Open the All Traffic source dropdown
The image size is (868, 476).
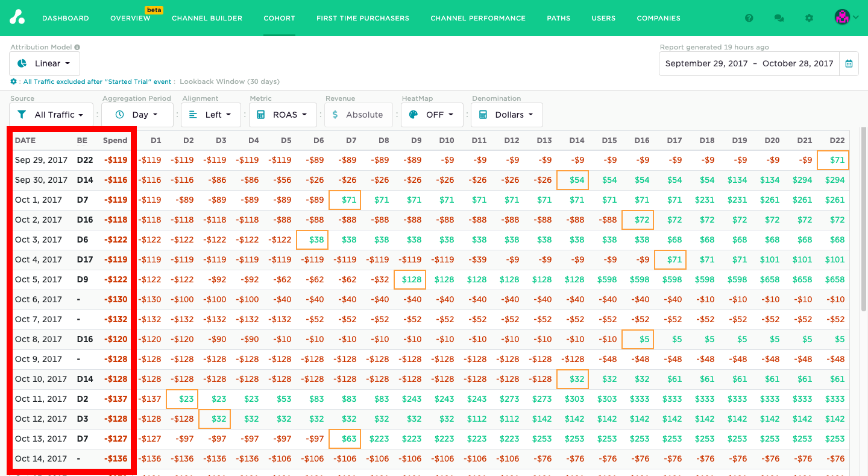[51, 115]
